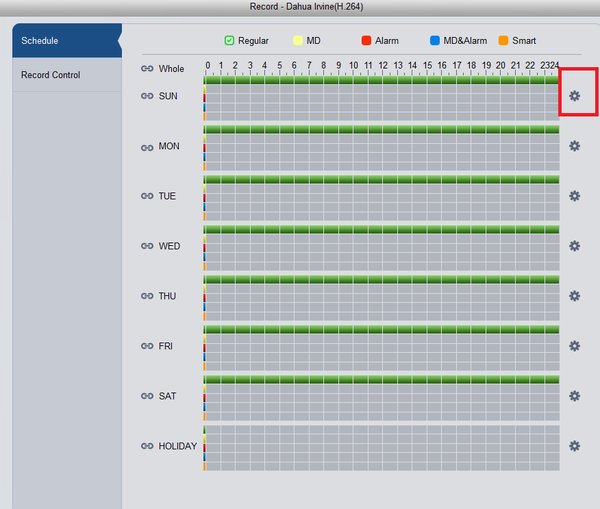The image size is (600, 509).
Task: Open the Record Control tab
Action: tap(61, 75)
